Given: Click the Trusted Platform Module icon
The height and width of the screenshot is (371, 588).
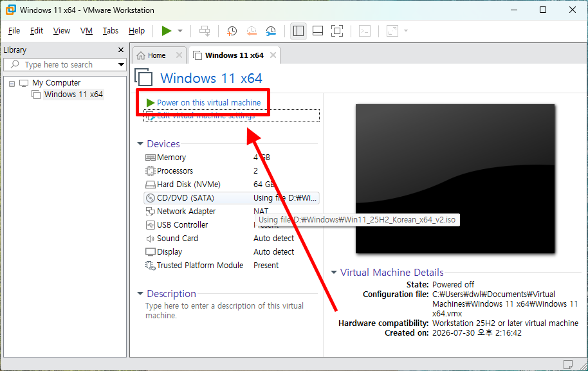Looking at the screenshot, I should coord(151,266).
